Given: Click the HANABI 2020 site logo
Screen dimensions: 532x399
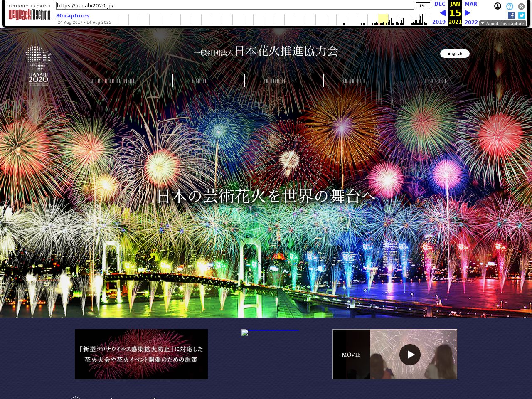Looking at the screenshot, I should 38,65.
